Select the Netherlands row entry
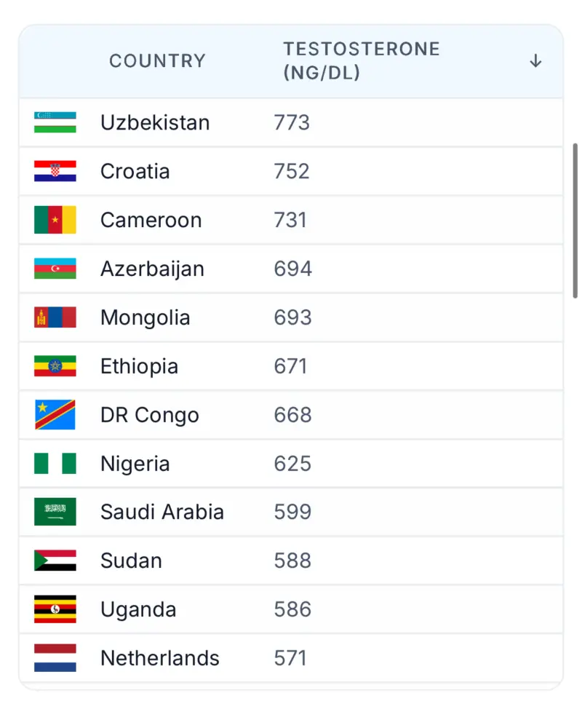 (x=291, y=658)
